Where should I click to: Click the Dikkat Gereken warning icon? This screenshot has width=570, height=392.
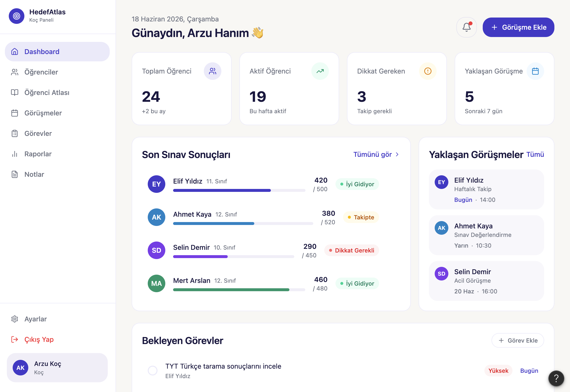point(428,71)
